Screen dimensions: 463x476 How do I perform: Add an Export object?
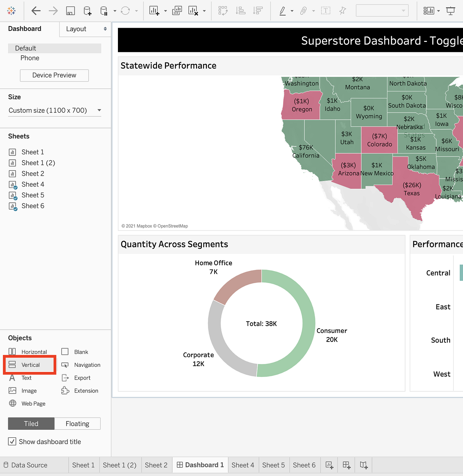76,378
